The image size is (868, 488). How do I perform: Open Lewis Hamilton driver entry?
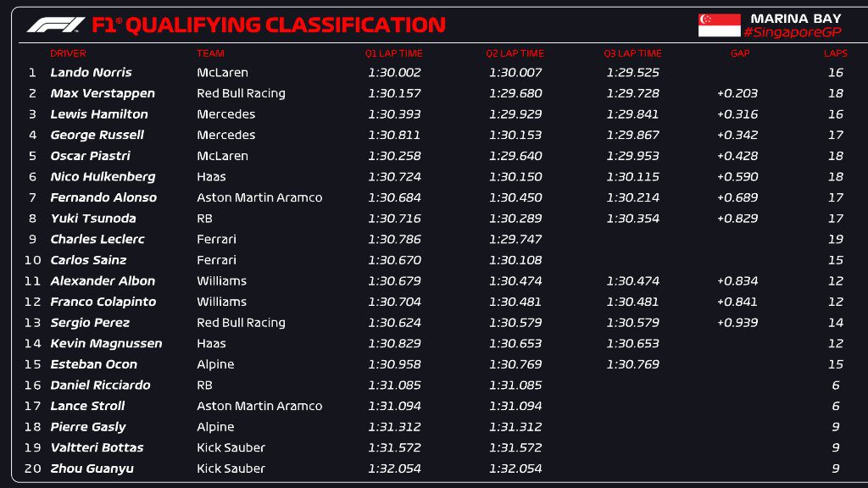click(99, 114)
